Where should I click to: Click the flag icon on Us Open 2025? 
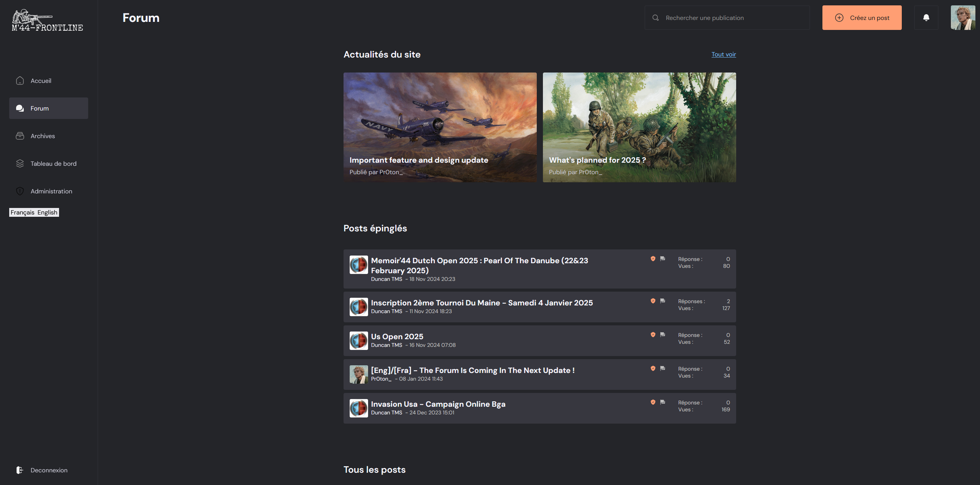point(663,335)
